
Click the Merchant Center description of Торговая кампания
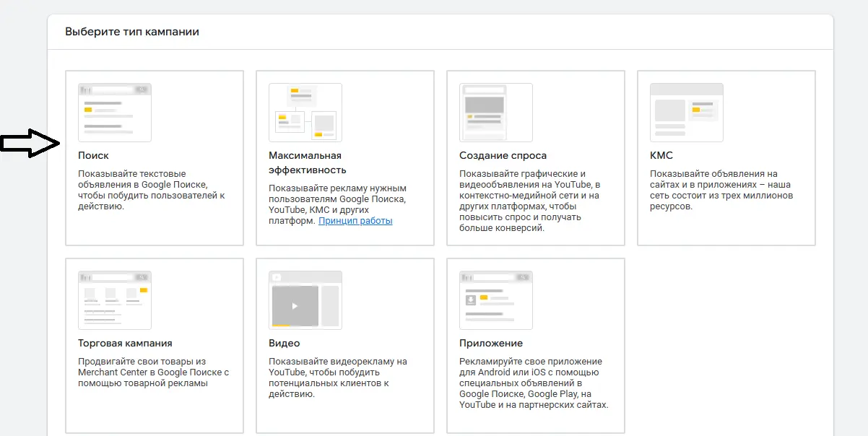pyautogui.click(x=152, y=372)
